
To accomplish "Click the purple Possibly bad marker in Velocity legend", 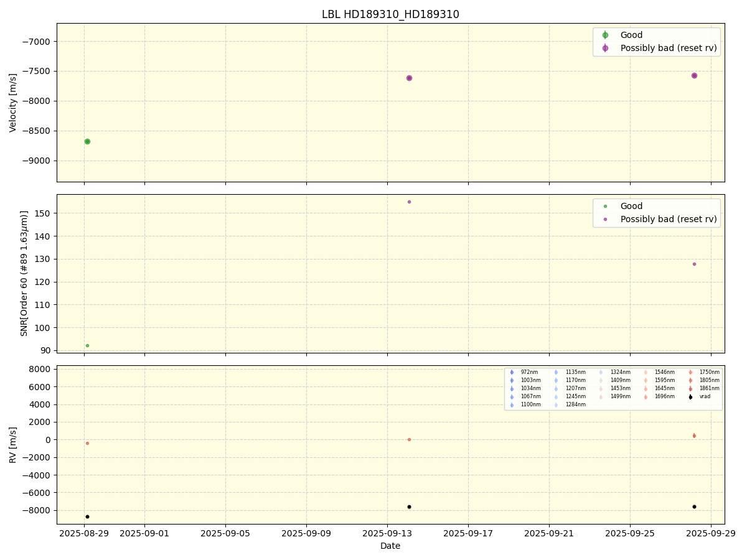I will tap(605, 48).
